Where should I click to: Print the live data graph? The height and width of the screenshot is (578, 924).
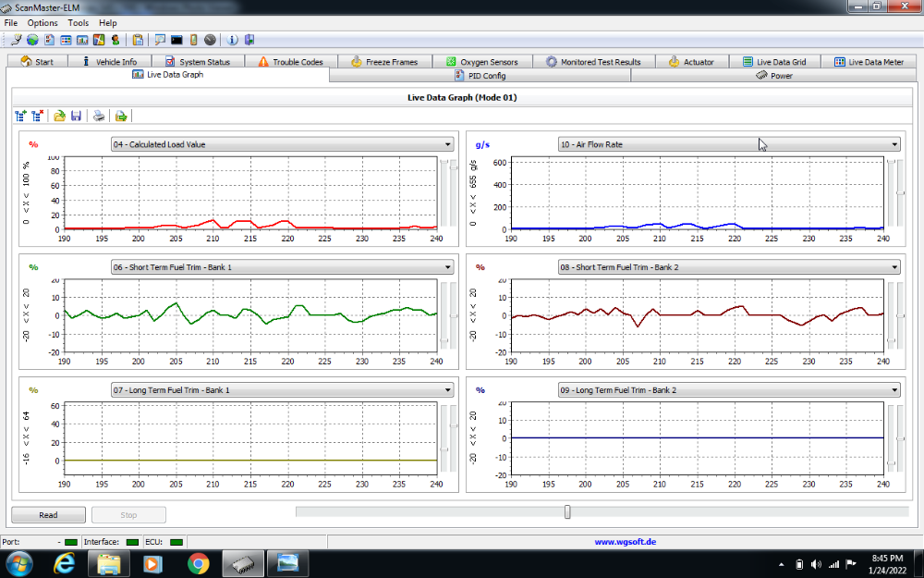99,116
